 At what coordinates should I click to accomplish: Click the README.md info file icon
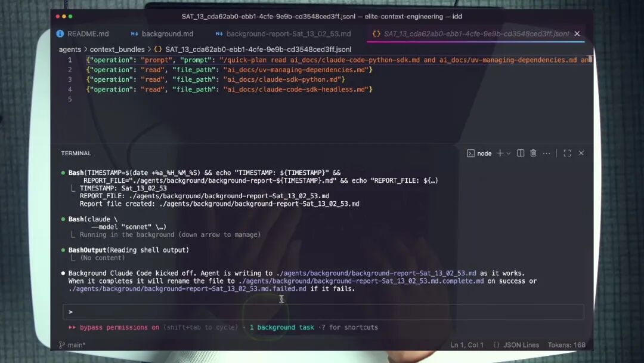tap(60, 33)
